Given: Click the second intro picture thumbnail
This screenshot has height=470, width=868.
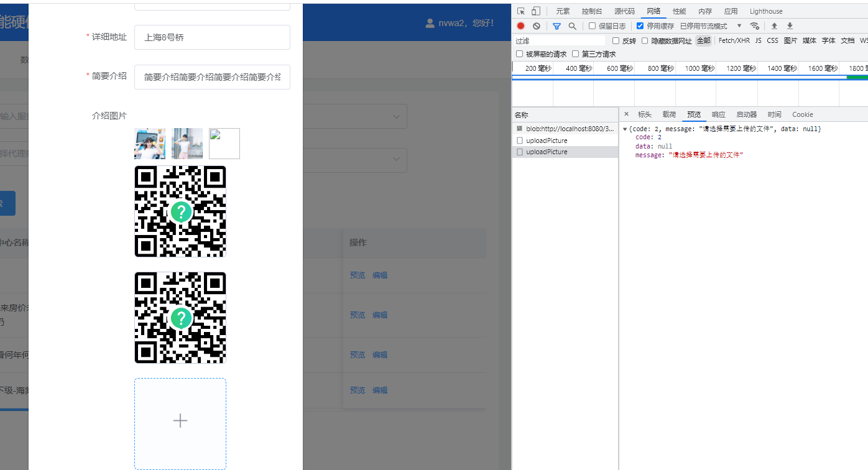Looking at the screenshot, I should pyautogui.click(x=187, y=144).
